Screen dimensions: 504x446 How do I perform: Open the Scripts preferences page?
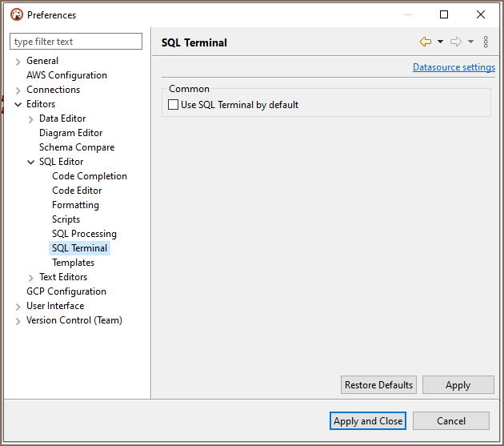(66, 219)
